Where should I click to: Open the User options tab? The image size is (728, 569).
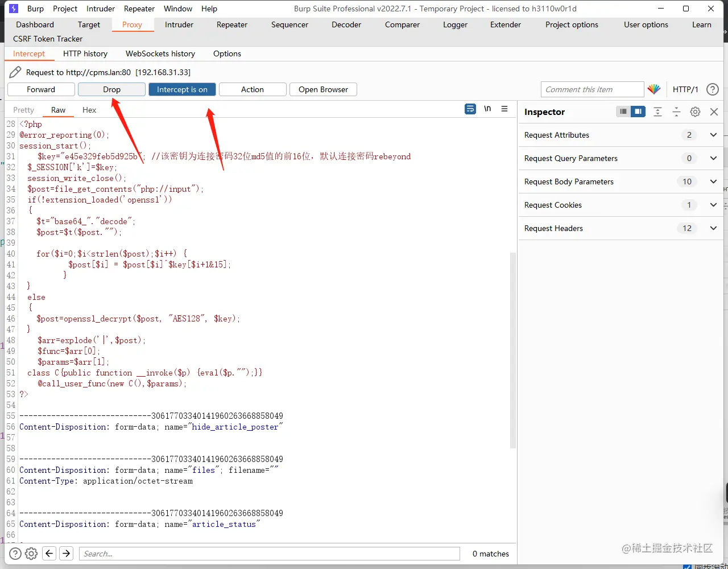coord(646,24)
